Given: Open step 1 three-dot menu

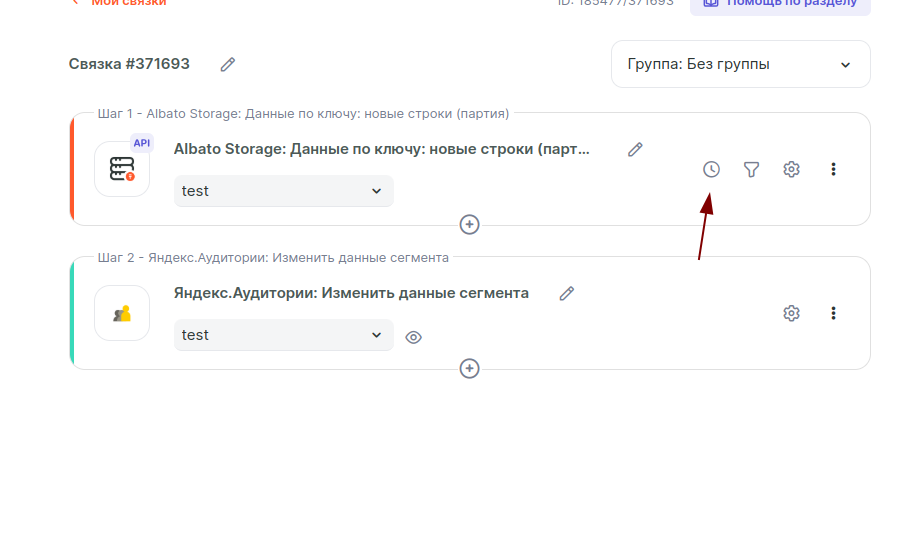Looking at the screenshot, I should click(833, 169).
